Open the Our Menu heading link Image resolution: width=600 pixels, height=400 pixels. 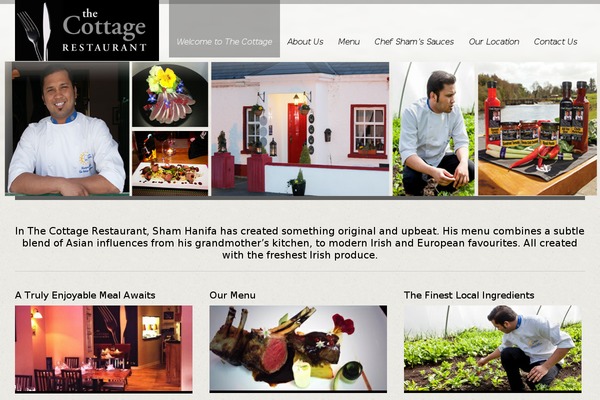point(232,295)
